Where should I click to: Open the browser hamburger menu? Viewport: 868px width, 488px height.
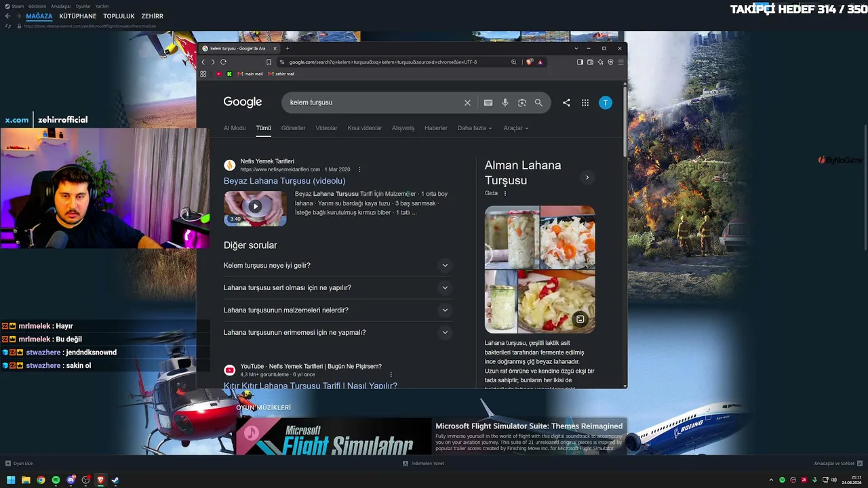pos(620,62)
